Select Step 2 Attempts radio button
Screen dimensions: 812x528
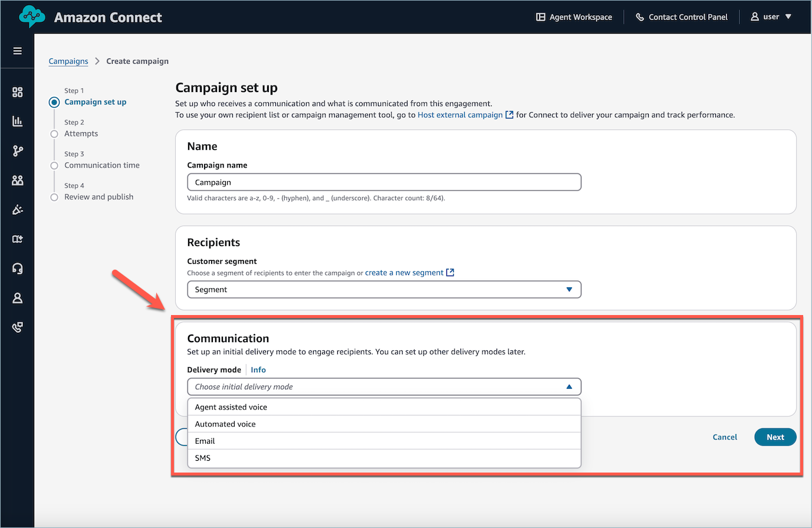coord(54,133)
